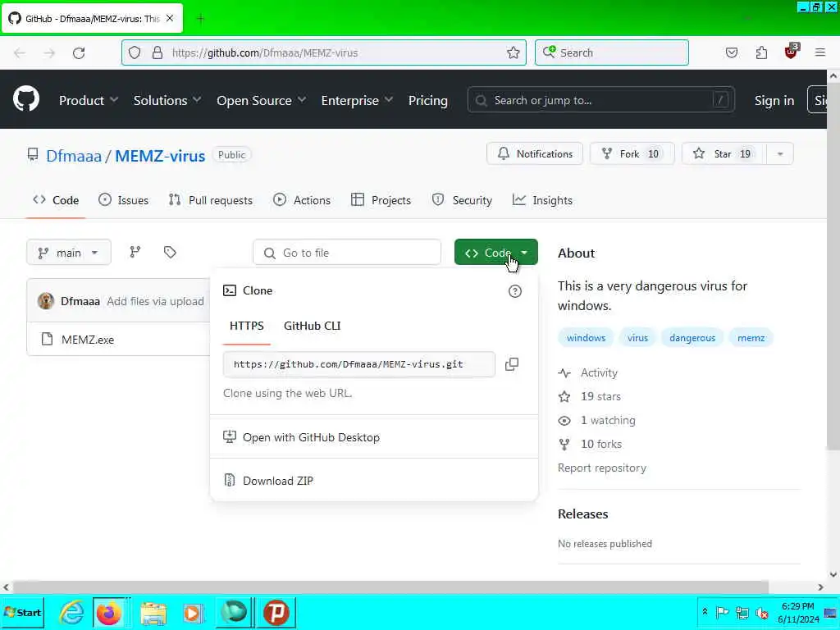View branches using the branch icon
Image resolution: width=840 pixels, height=630 pixels.
135,252
